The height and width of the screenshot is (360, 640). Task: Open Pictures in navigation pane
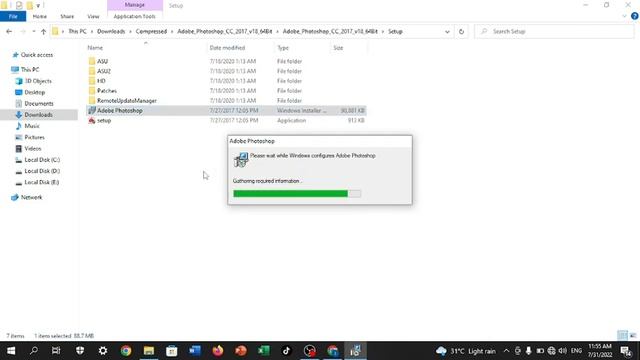pyautogui.click(x=34, y=137)
